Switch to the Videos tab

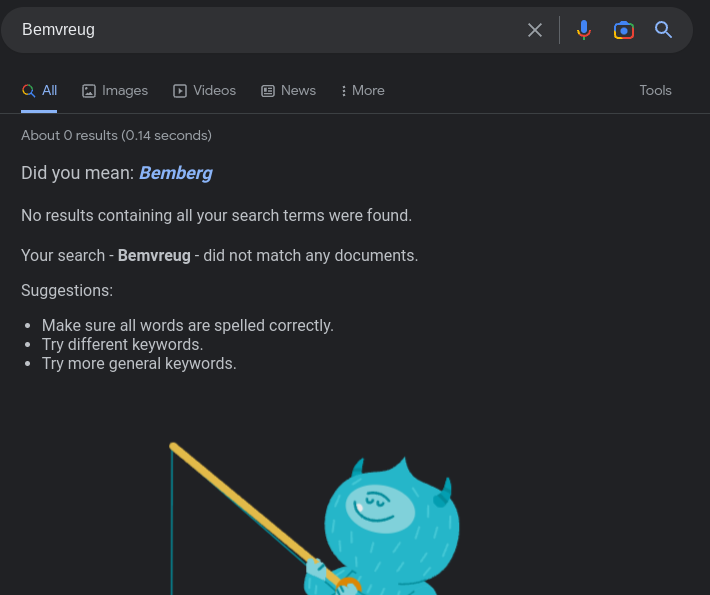point(214,91)
